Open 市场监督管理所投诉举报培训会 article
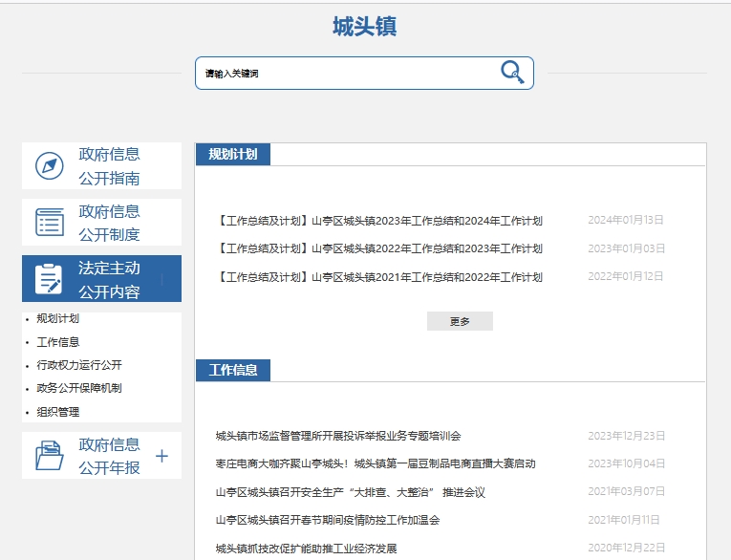This screenshot has height=560, width=731. [338, 436]
